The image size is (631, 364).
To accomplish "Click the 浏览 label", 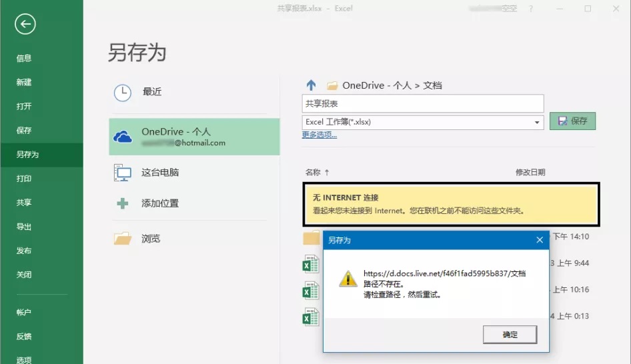I will pyautogui.click(x=151, y=239).
